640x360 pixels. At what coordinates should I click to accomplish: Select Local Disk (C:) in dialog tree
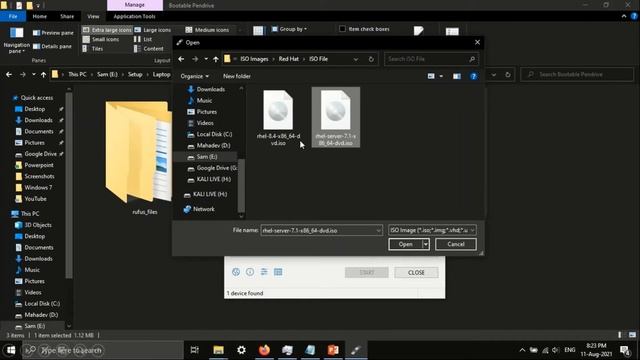[x=214, y=134]
